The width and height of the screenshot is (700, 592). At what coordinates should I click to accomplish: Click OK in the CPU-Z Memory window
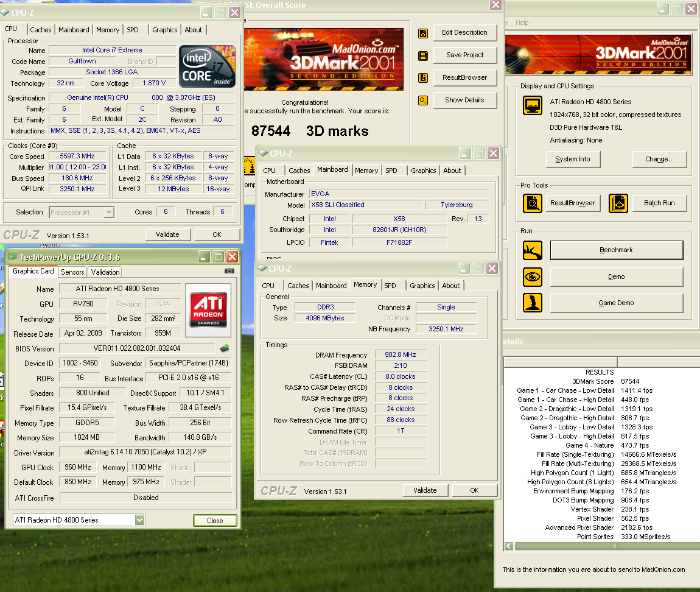pos(475,490)
